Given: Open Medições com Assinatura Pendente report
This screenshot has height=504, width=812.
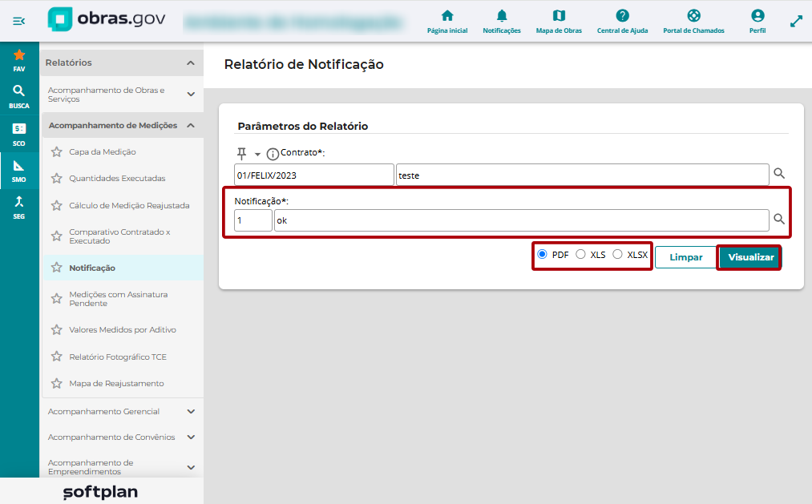Looking at the screenshot, I should pos(119,299).
